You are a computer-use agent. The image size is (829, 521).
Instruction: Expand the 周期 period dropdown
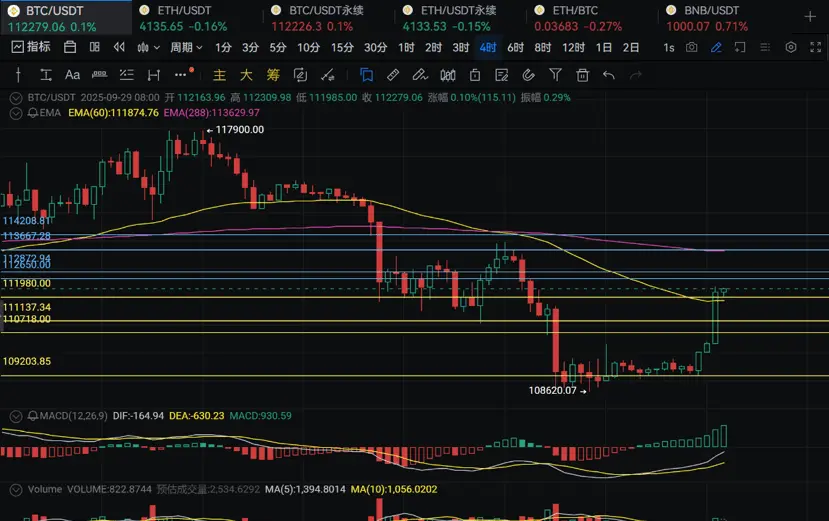pyautogui.click(x=186, y=48)
